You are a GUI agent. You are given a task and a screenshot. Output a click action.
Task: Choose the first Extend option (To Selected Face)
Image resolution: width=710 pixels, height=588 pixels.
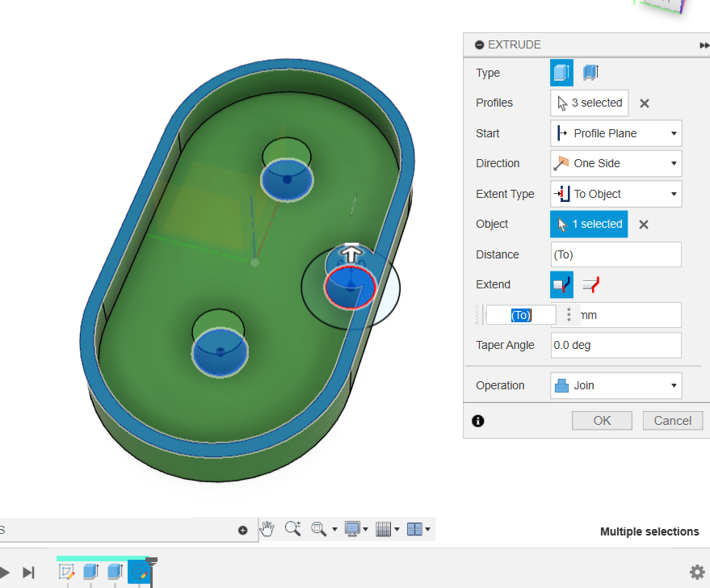point(561,284)
